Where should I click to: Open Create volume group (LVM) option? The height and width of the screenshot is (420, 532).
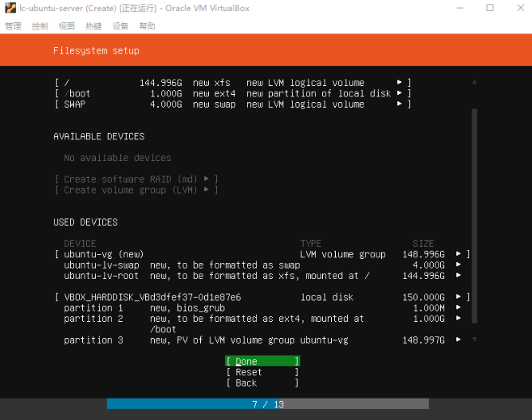[136, 190]
